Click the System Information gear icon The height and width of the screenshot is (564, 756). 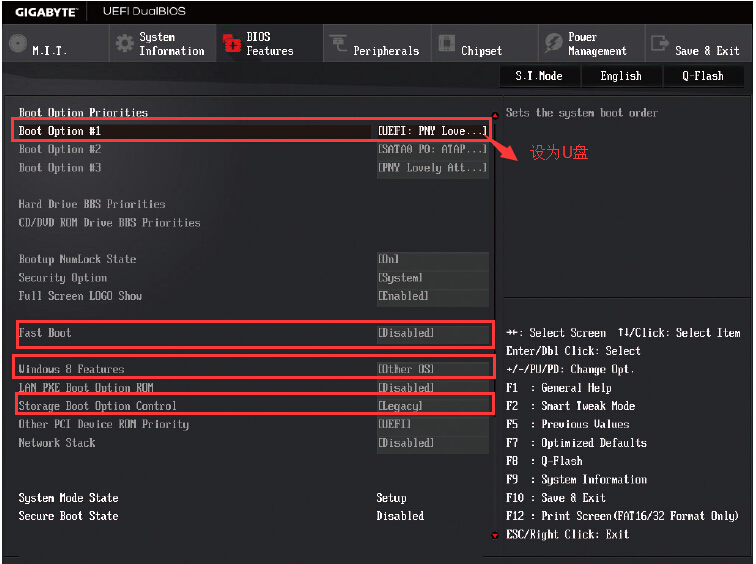pyautogui.click(x=124, y=43)
